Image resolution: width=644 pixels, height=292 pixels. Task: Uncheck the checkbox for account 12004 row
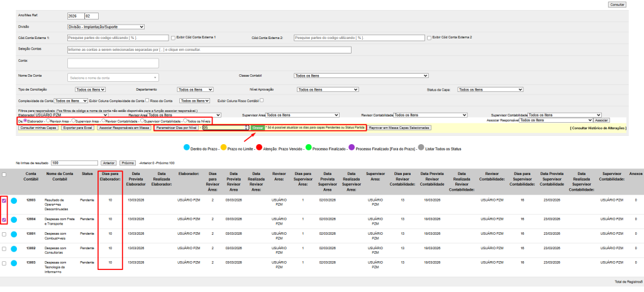tap(5, 220)
